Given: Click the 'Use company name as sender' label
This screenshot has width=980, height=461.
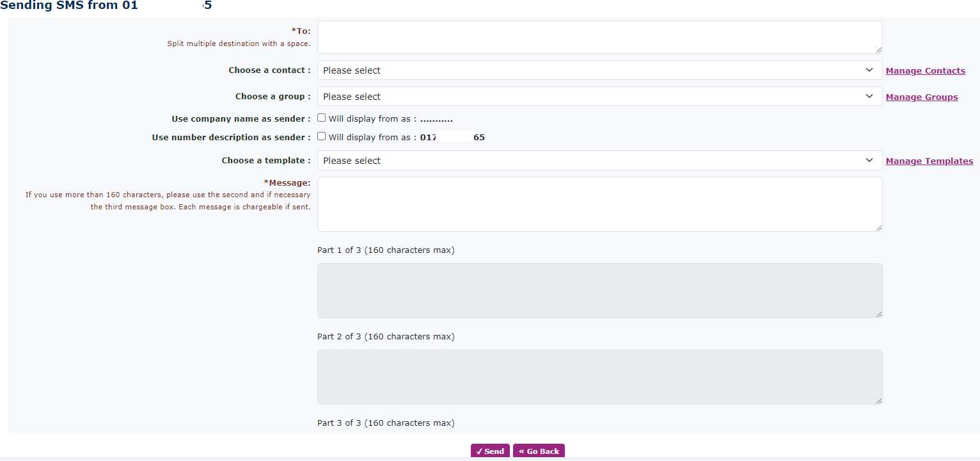Looking at the screenshot, I should (x=241, y=119).
